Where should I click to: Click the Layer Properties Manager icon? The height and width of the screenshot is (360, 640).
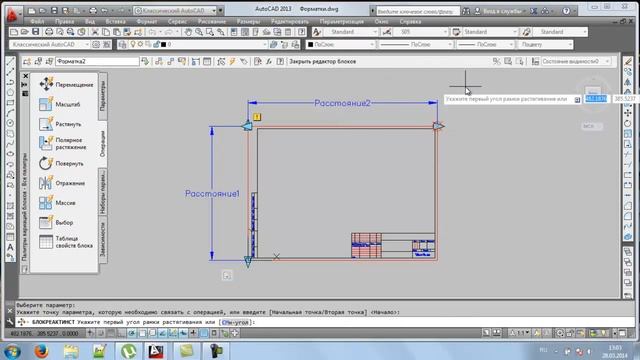122,44
